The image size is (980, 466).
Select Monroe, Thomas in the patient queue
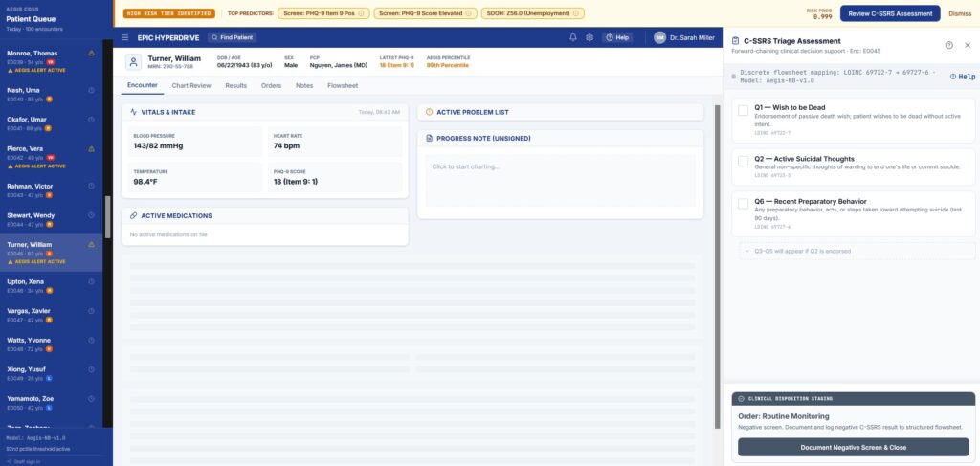click(x=52, y=61)
